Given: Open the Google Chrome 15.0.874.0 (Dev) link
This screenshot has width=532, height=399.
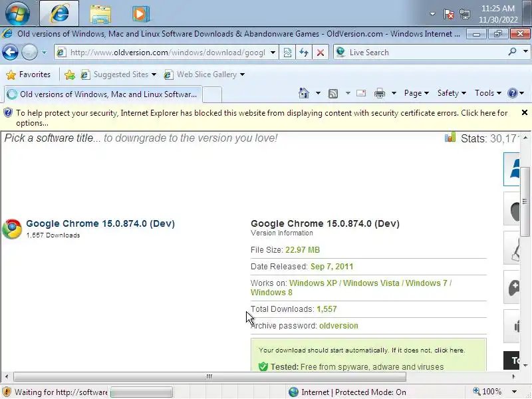Looking at the screenshot, I should tap(100, 223).
